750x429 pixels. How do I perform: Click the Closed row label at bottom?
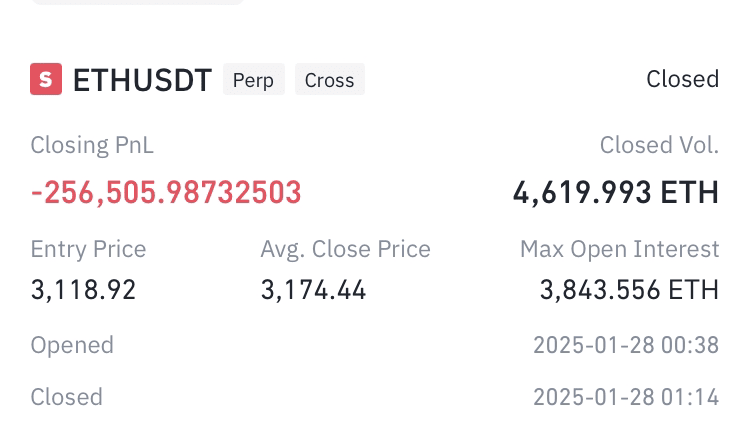(x=66, y=397)
